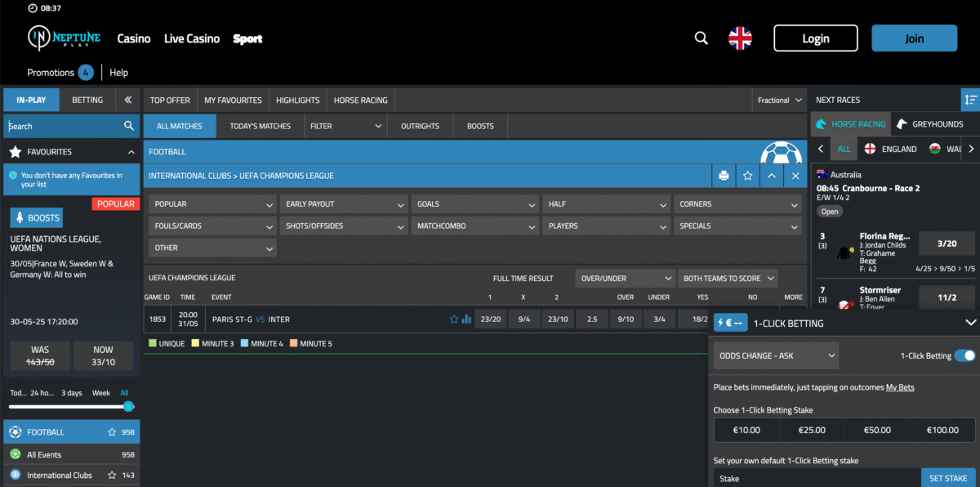Select the Greyhounds tab
This screenshot has width=980, height=487.
[935, 124]
